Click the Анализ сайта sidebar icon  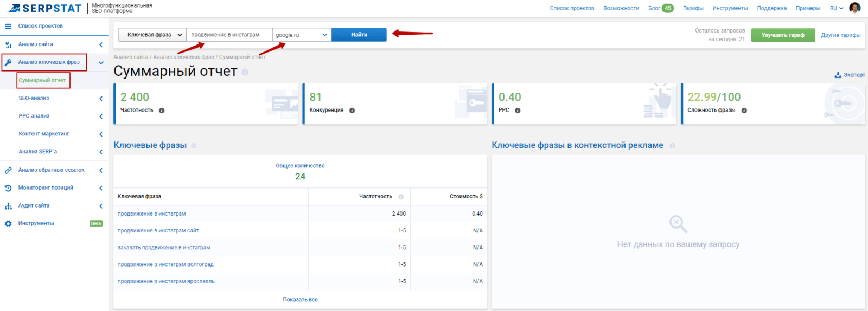[8, 44]
